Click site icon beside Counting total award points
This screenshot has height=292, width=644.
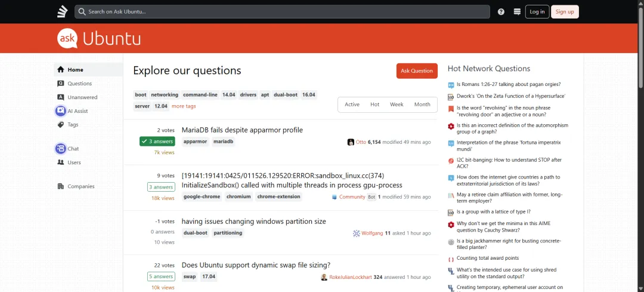point(451,259)
